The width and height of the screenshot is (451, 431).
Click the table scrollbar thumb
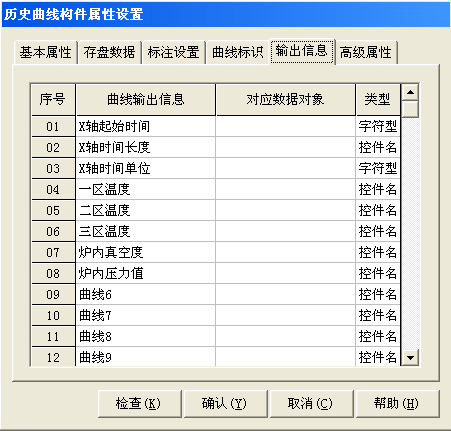(x=410, y=109)
